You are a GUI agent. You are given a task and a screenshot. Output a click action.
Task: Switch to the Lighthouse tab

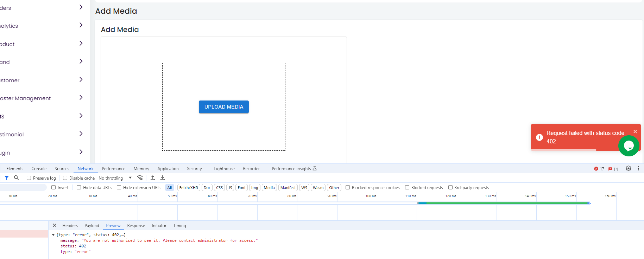coord(224,169)
